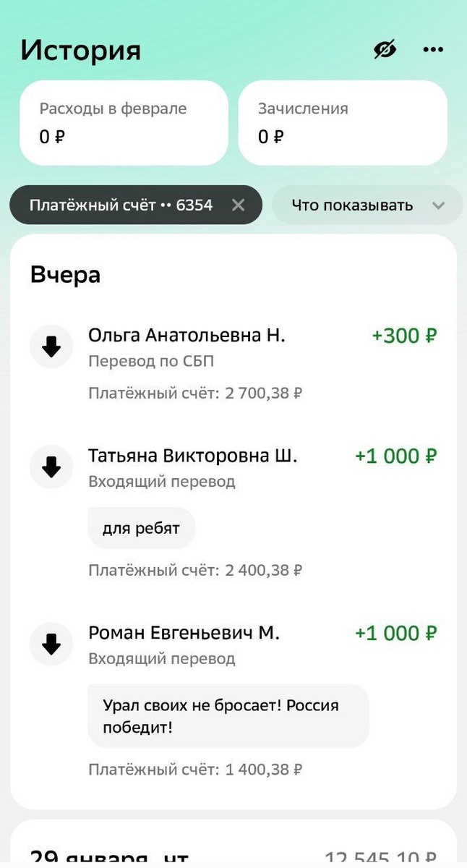The width and height of the screenshot is (467, 868).
Task: Tap the transfer icon beside Татьяна Викторовна Ш.
Action: (x=51, y=467)
